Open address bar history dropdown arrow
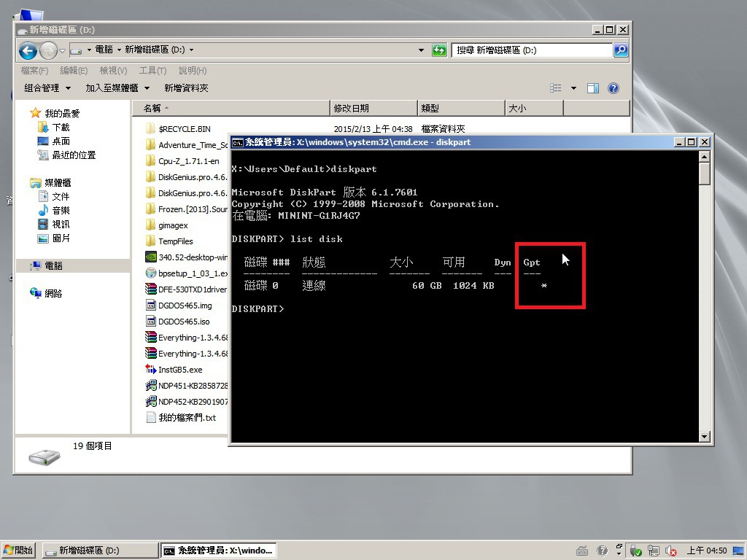This screenshot has width=747, height=560. (421, 50)
